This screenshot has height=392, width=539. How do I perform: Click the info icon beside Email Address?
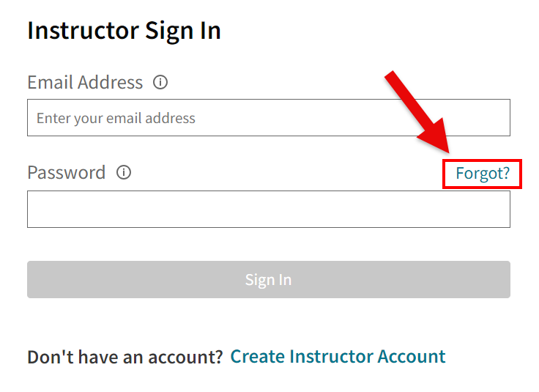tap(160, 82)
